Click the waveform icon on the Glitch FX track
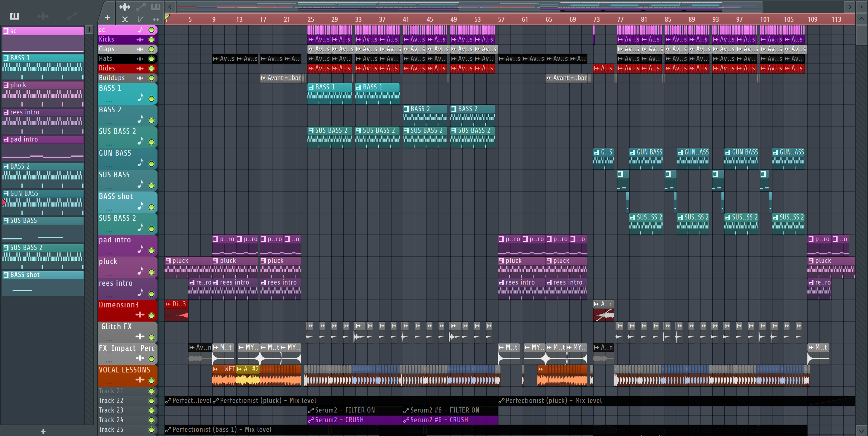Screen dimensions: 868x436 point(140,336)
